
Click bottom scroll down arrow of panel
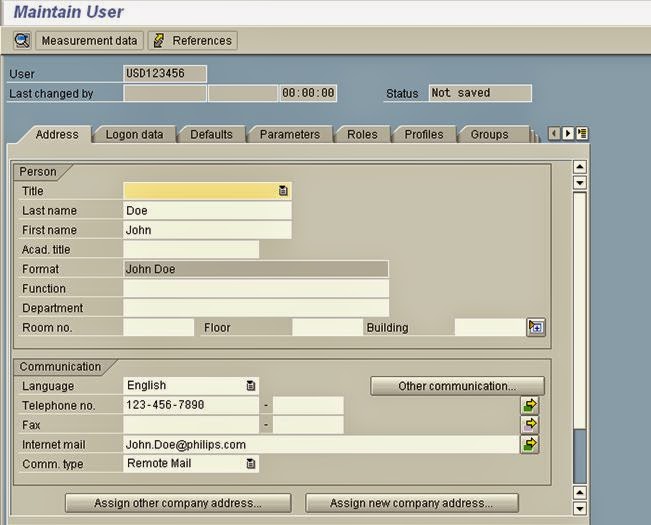tap(580, 508)
